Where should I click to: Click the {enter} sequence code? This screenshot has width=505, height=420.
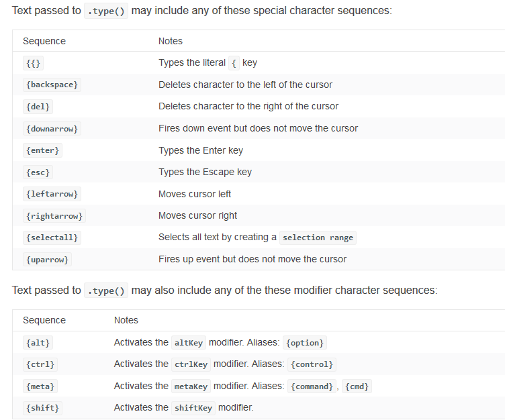coord(42,150)
